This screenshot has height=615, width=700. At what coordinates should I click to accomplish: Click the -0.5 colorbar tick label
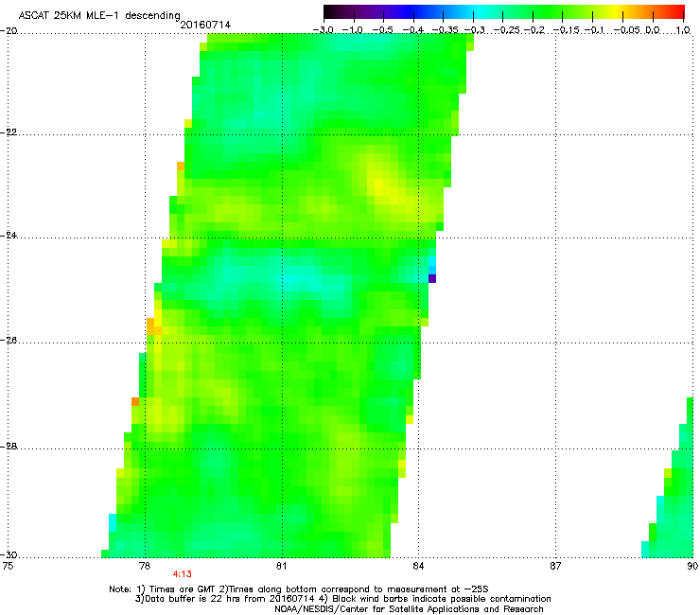click(382, 30)
